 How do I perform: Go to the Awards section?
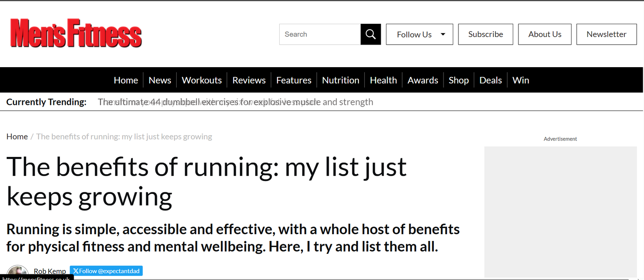tap(423, 80)
